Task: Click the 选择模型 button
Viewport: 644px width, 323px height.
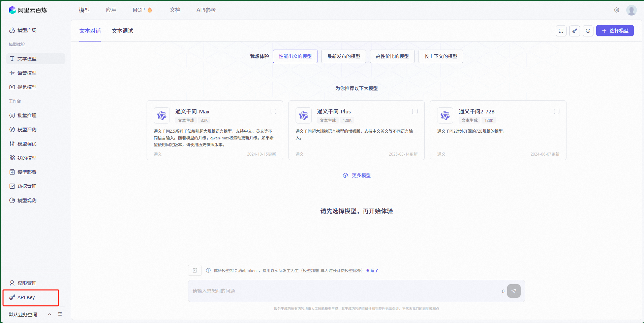Action: point(615,31)
